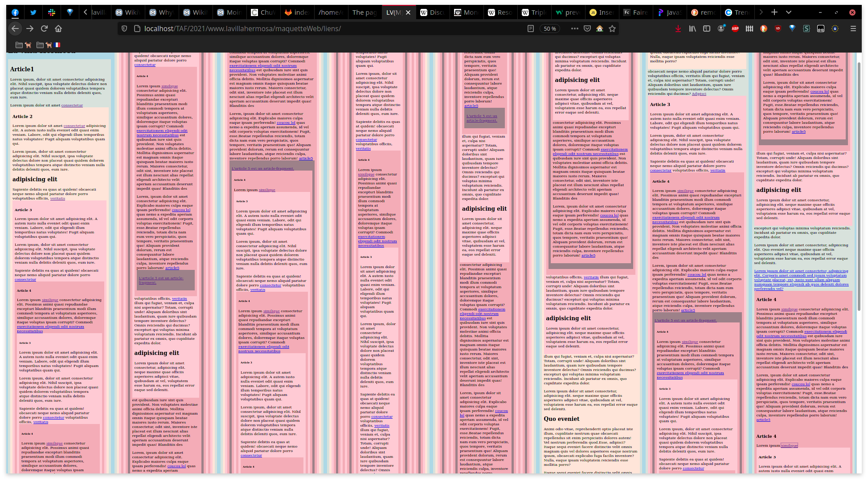Open the Firefox Library icon
The height and width of the screenshot is (481, 868).
point(692,29)
